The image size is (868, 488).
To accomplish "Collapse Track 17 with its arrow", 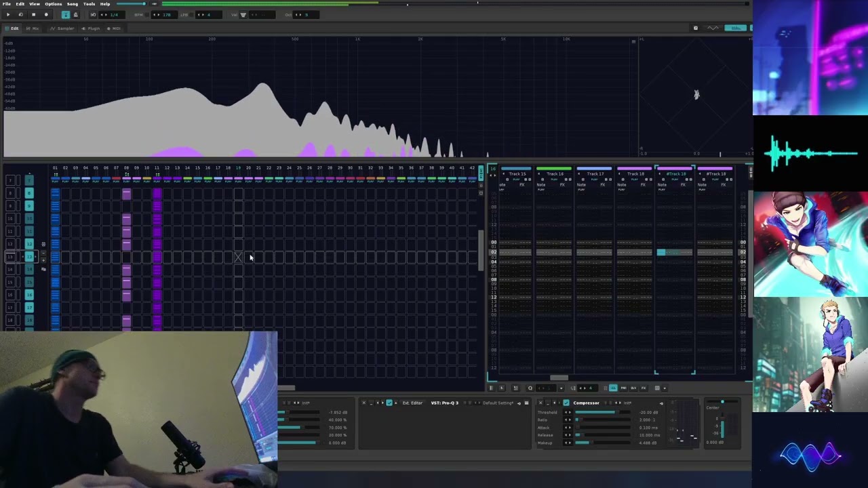I will tap(579, 174).
